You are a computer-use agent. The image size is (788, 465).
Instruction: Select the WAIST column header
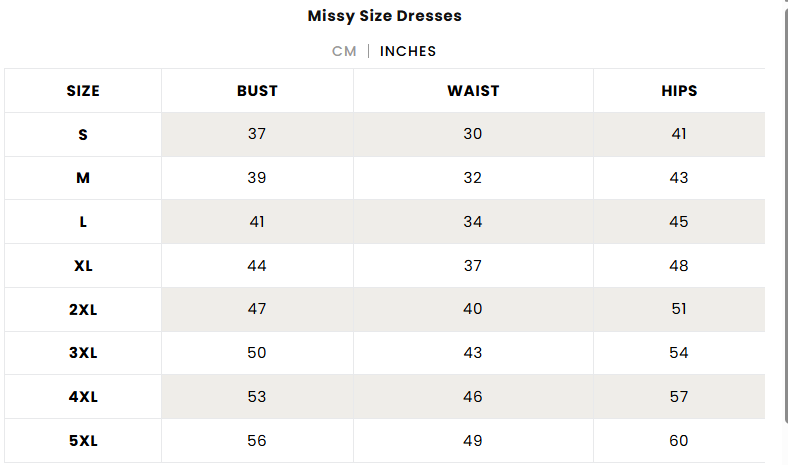coord(473,91)
